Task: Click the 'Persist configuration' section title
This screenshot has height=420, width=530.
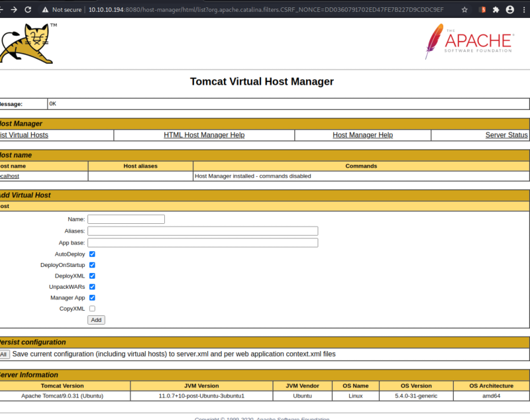Action: (x=32, y=342)
